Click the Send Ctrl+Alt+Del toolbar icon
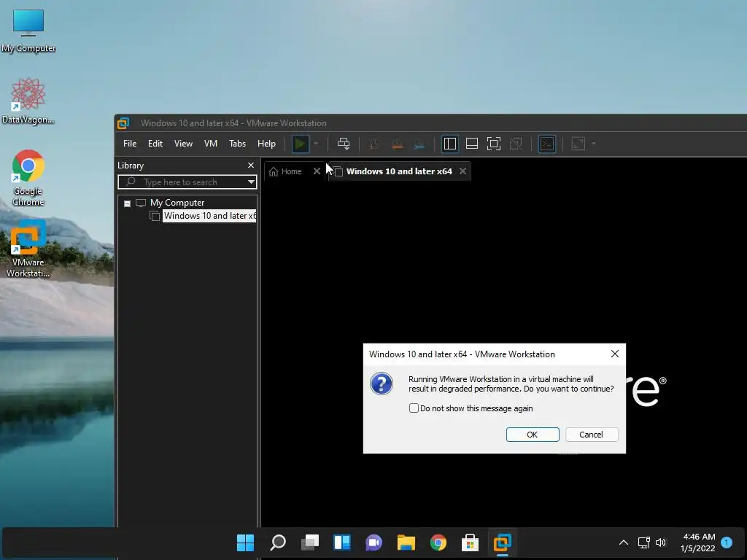Screen dimensions: 747x560 [x=344, y=144]
